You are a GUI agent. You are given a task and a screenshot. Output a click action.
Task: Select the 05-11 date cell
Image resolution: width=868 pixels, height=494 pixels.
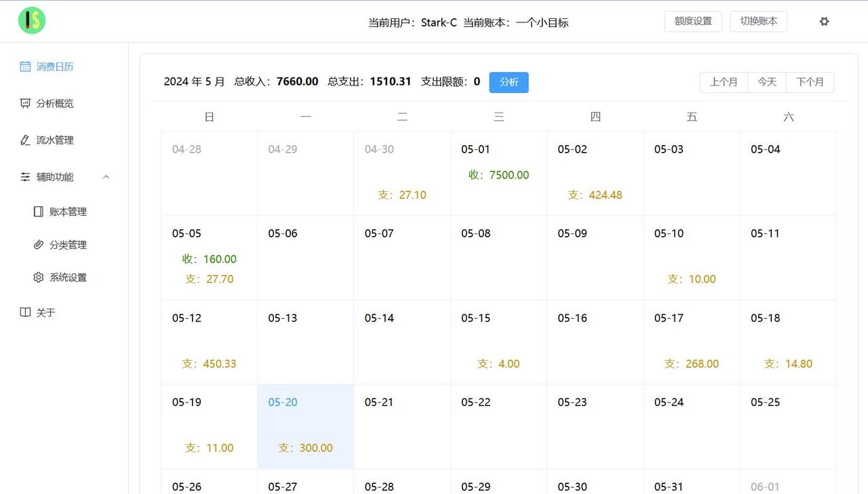coord(788,258)
